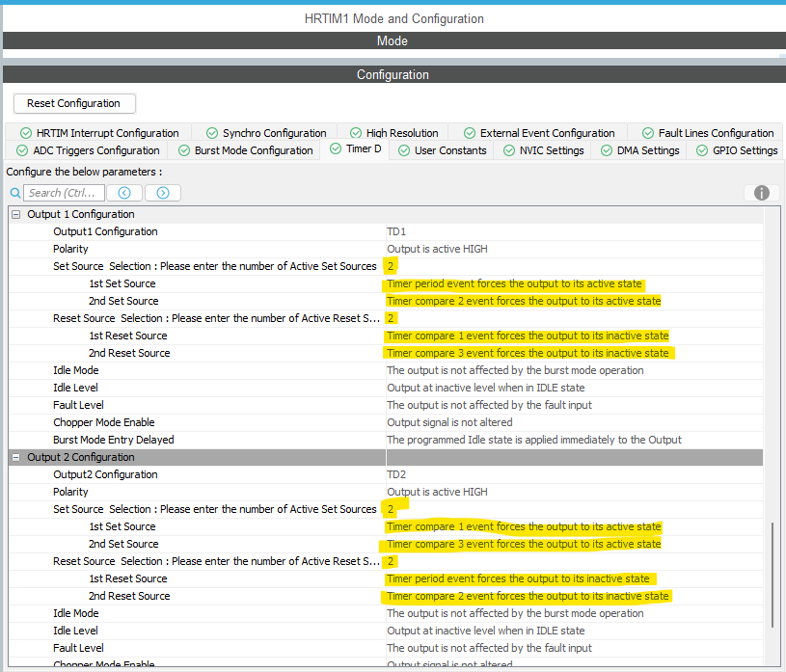786x672 pixels.
Task: Switch to ADC Triggers Configuration tab
Action: [x=88, y=150]
